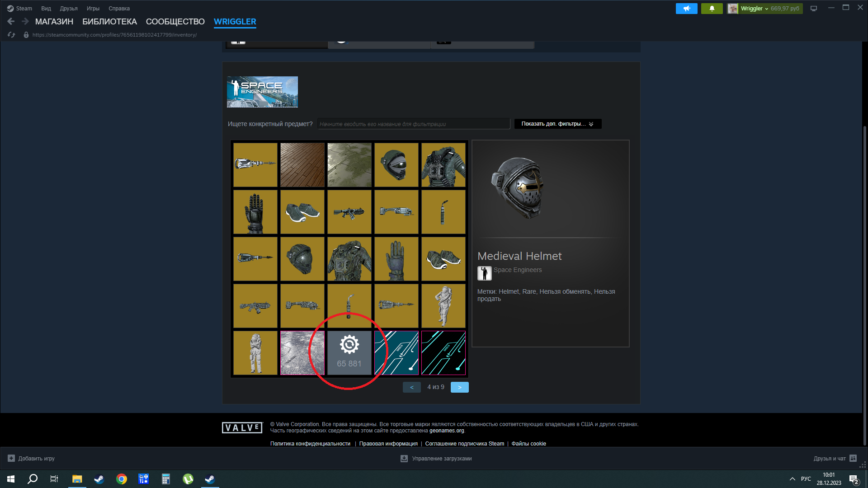Open the Библиотека tab
The image size is (868, 488).
(109, 22)
